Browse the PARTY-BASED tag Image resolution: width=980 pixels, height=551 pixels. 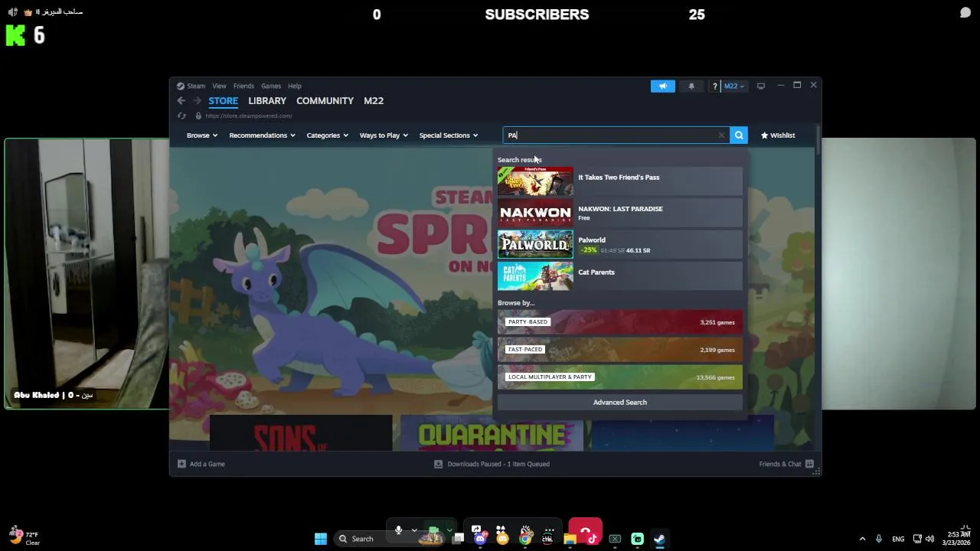click(620, 322)
